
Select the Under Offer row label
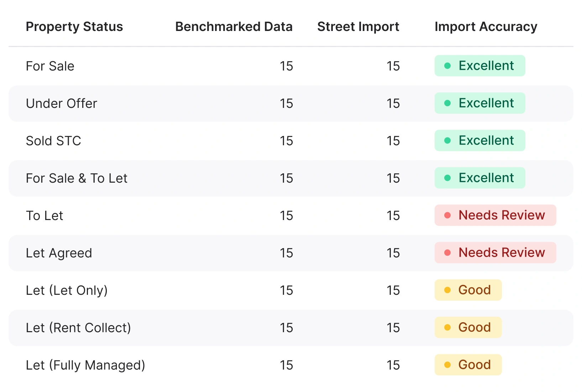click(x=61, y=104)
